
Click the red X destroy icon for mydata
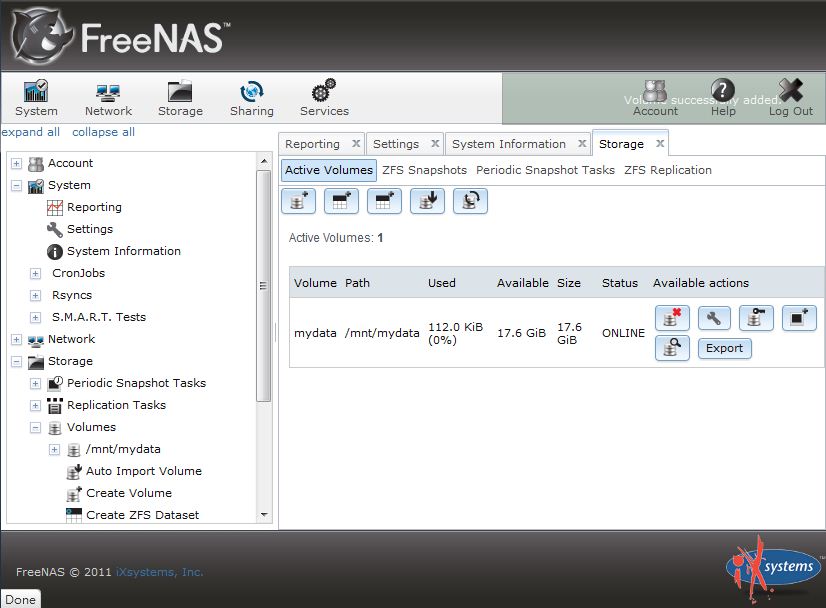pyautogui.click(x=672, y=319)
